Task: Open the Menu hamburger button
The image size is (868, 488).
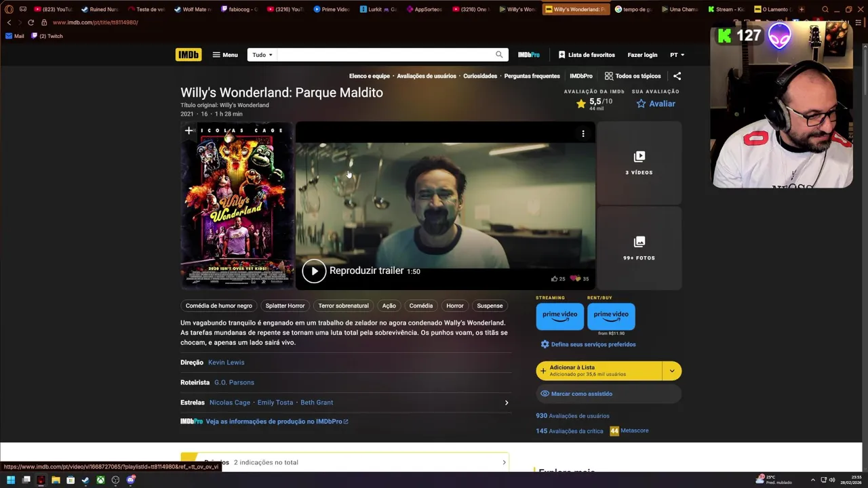Action: [x=225, y=55]
